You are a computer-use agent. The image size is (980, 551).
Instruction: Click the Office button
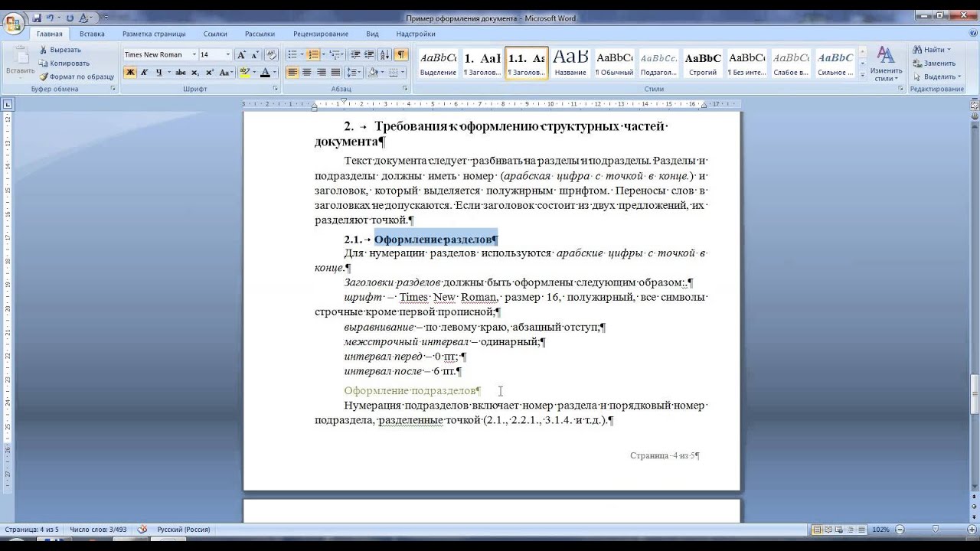[x=13, y=22]
